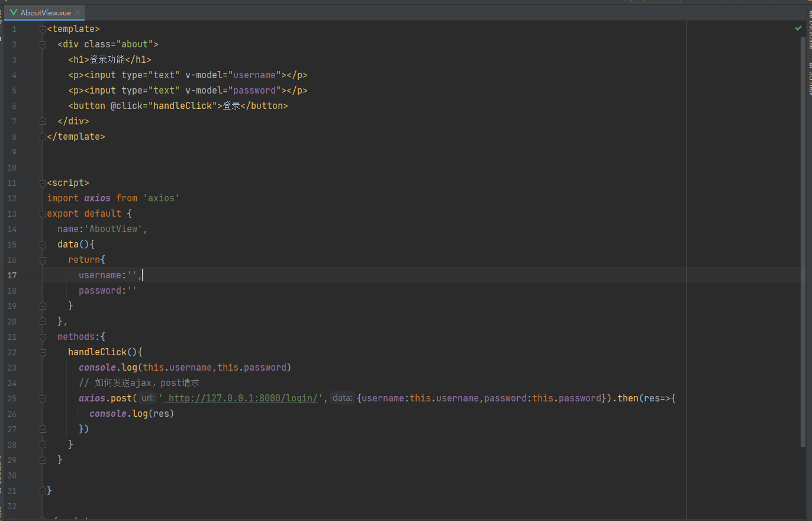The image size is (812, 521).
Task: Collapse the <script> block on line 11
Action: click(x=43, y=183)
